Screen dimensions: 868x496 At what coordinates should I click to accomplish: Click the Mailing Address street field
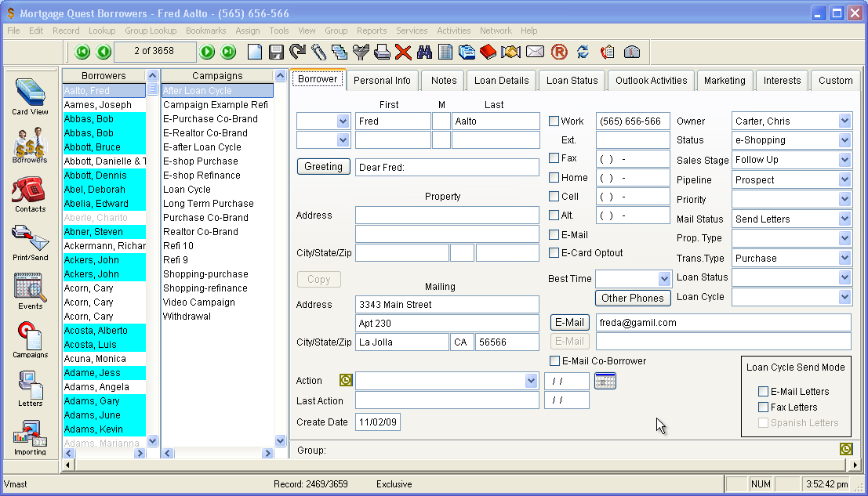coord(447,305)
